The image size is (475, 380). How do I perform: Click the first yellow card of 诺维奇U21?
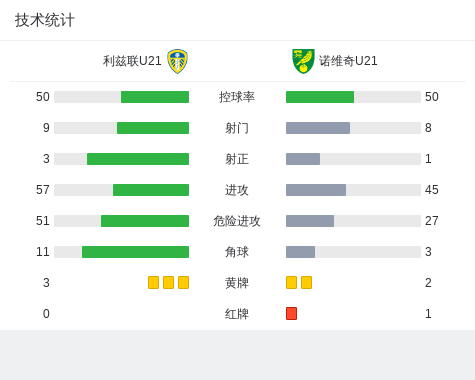click(x=291, y=282)
